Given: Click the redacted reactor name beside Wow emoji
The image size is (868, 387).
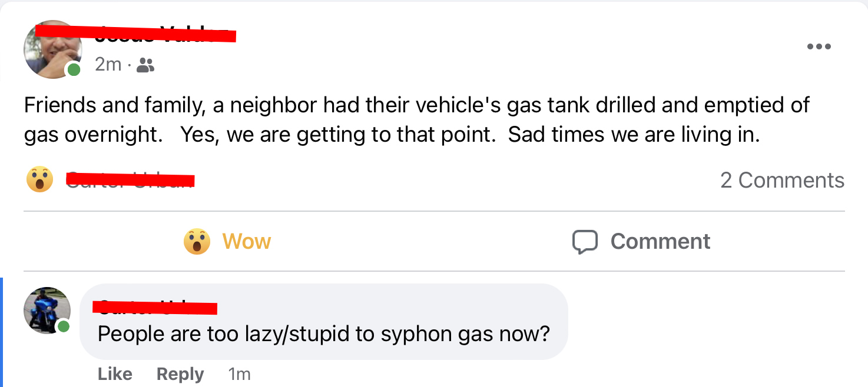Looking at the screenshot, I should click(x=130, y=178).
